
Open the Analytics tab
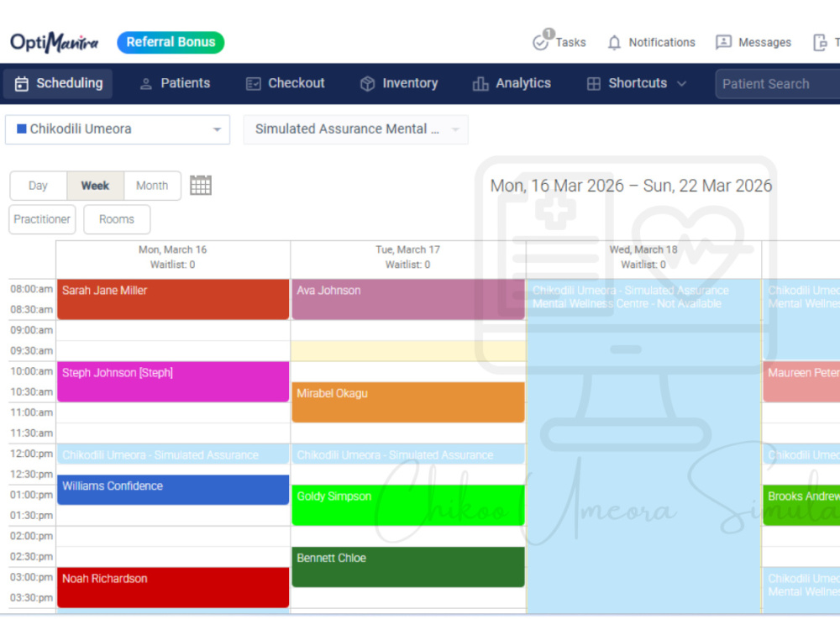512,83
